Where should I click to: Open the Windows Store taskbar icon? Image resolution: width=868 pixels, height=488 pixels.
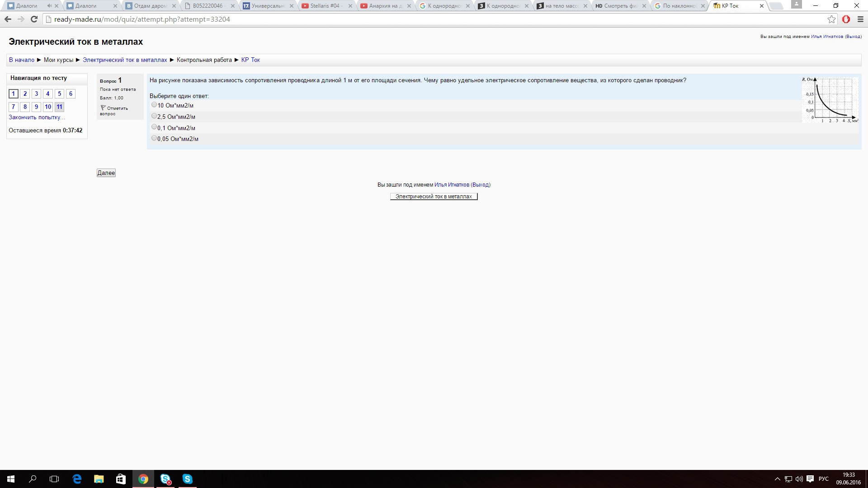pos(121,479)
